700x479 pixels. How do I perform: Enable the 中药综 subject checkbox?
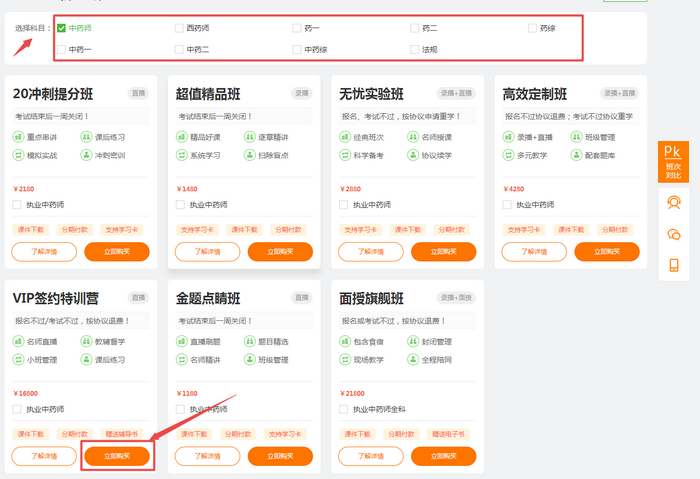tap(297, 49)
